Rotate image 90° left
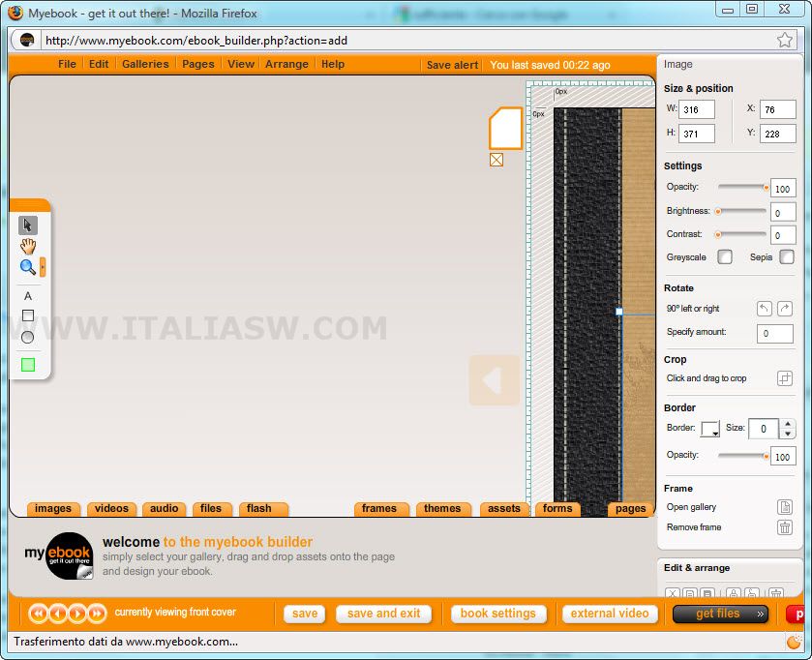812x660 pixels. coord(765,309)
